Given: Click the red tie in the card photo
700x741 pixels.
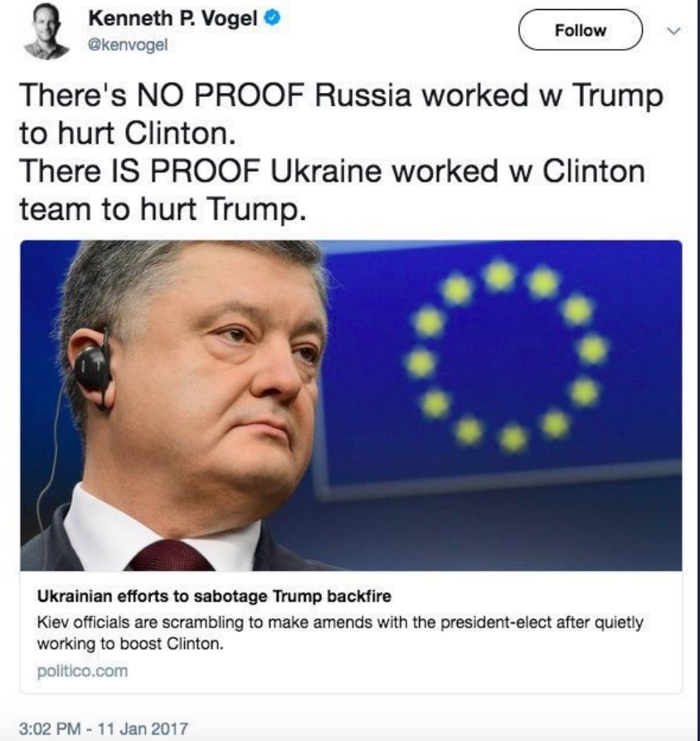Looking at the screenshot, I should coord(169,556).
